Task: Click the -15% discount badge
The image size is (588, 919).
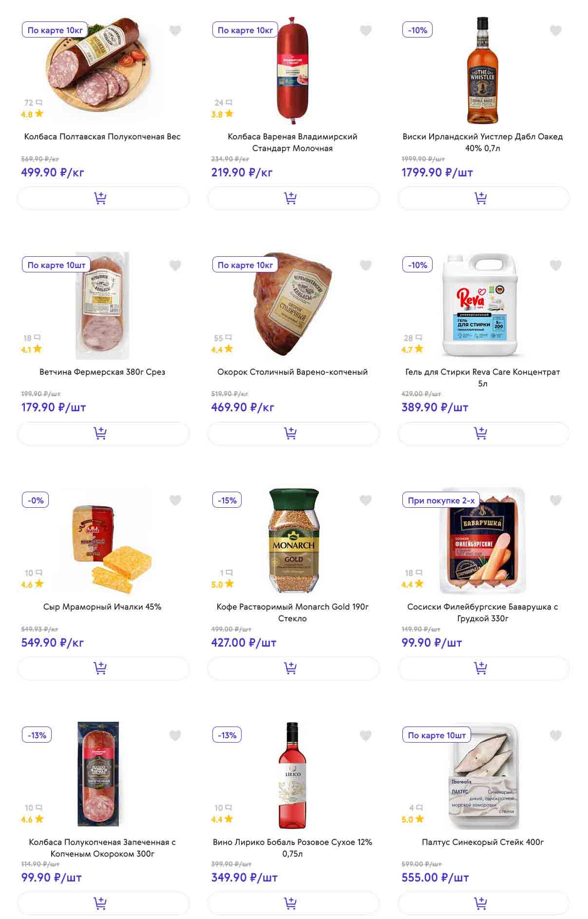Action: 227,500
